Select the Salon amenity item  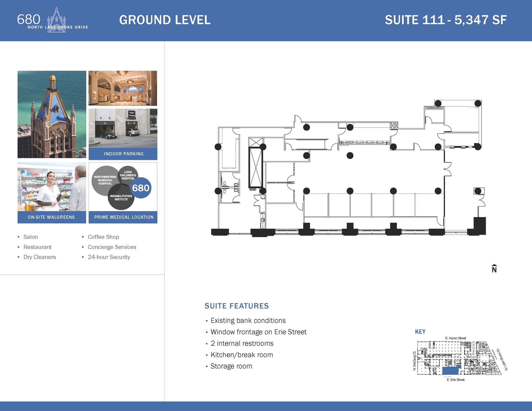point(31,237)
